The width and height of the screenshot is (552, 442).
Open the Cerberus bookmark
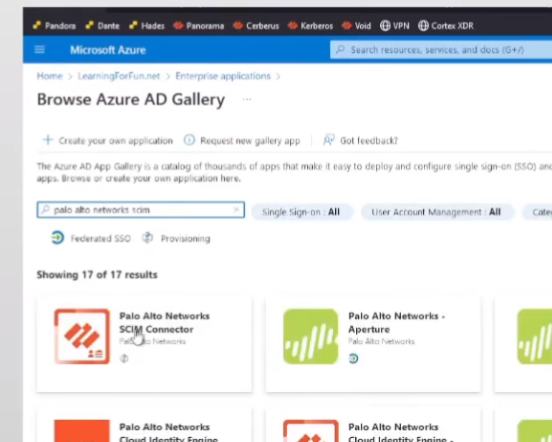[x=256, y=26]
